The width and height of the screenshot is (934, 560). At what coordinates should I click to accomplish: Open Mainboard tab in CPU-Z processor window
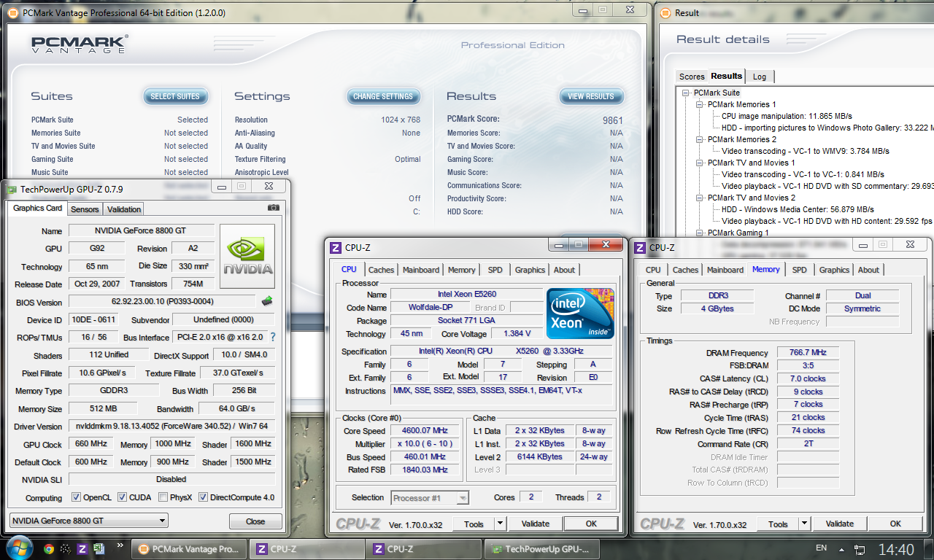click(x=421, y=270)
